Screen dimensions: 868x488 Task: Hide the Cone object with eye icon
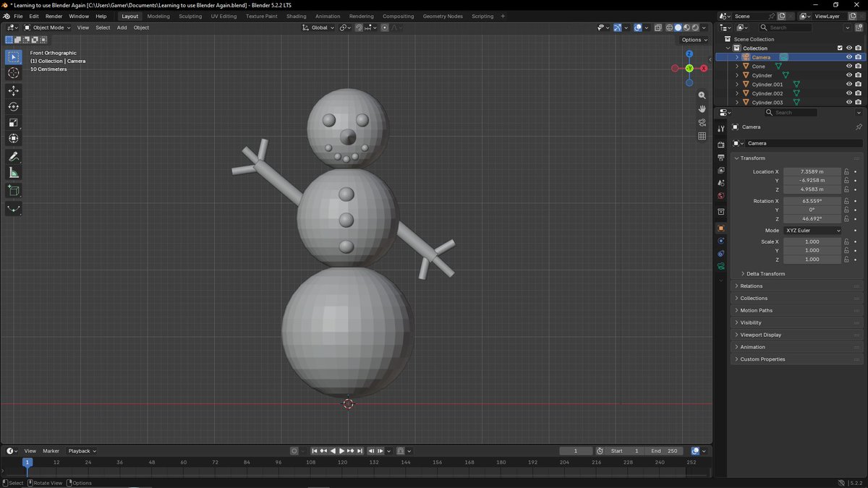(x=849, y=67)
